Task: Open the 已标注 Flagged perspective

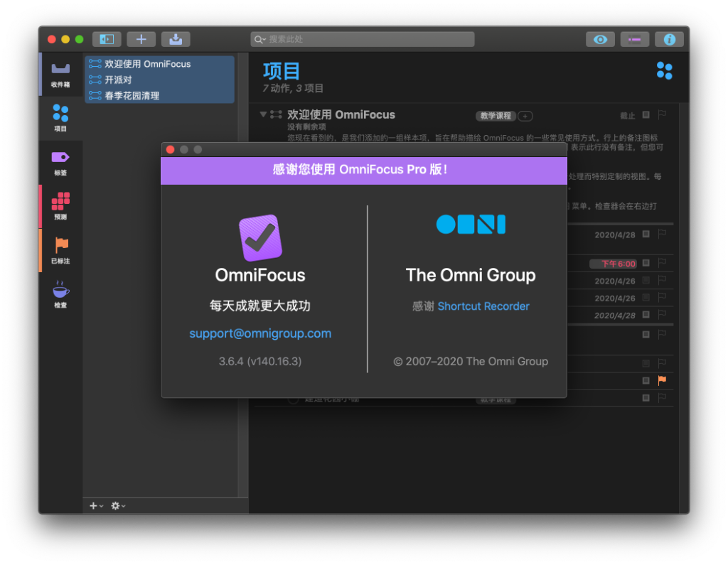Action: pos(61,251)
